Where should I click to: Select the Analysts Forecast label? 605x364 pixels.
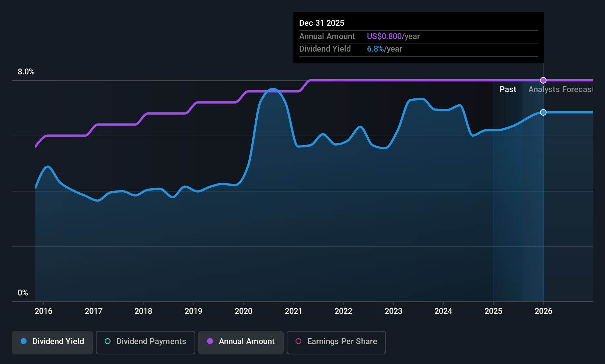pyautogui.click(x=560, y=90)
